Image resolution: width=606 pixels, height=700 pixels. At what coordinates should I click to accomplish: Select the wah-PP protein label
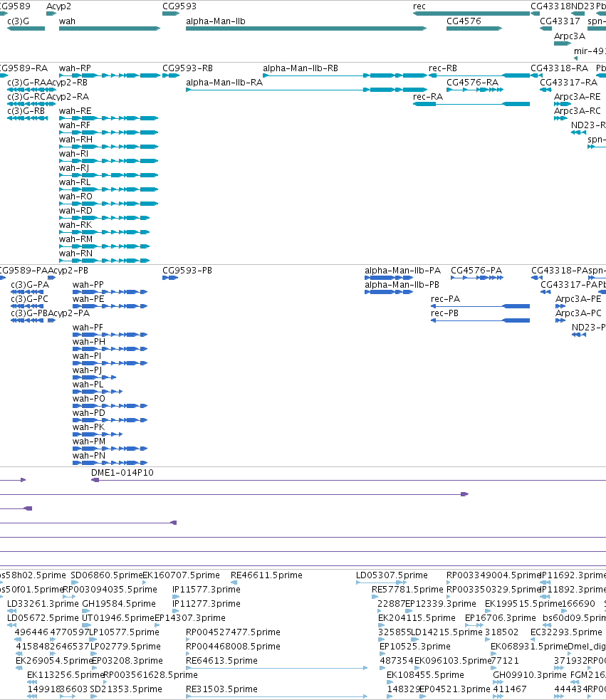click(x=88, y=285)
